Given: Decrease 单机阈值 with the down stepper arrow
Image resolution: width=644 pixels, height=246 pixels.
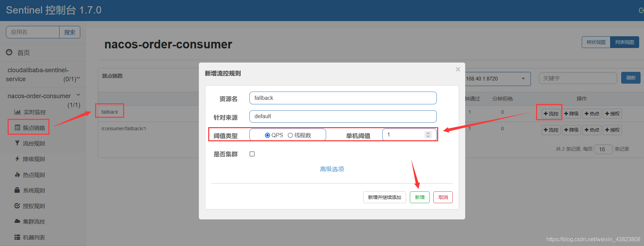Looking at the screenshot, I should [x=428, y=136].
